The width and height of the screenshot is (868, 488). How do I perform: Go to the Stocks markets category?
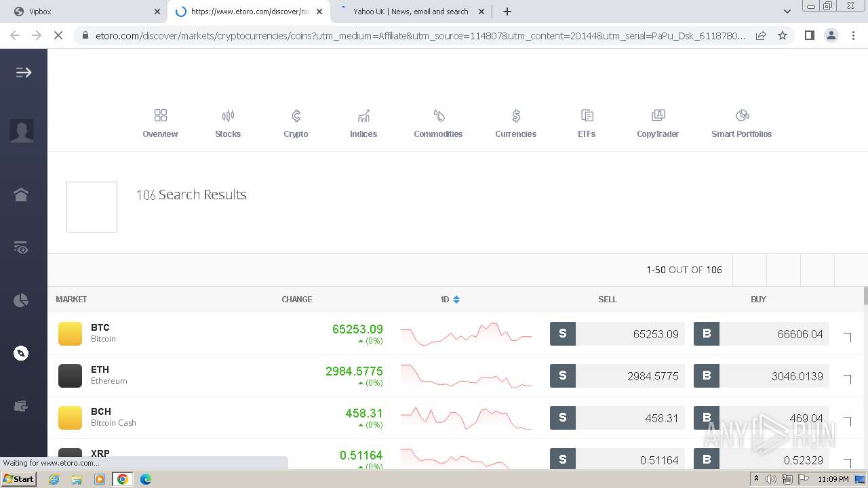228,123
